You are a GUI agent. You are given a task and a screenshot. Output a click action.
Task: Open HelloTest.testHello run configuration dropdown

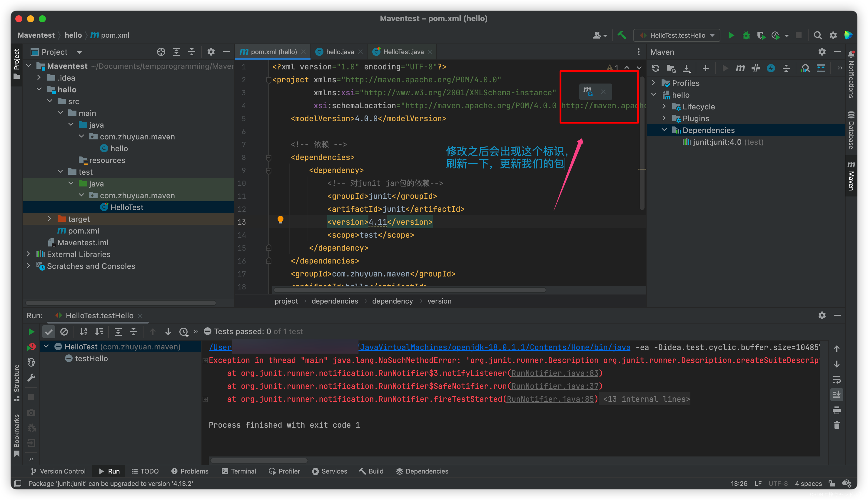[x=676, y=35]
